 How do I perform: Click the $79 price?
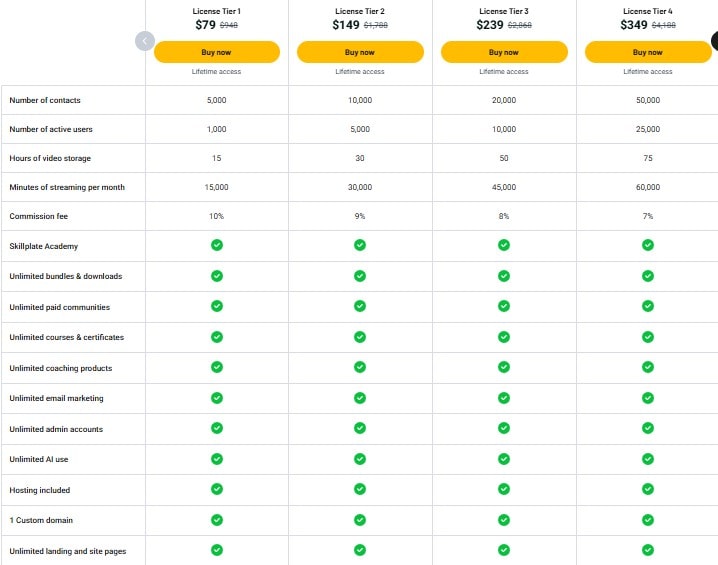pyautogui.click(x=205, y=25)
